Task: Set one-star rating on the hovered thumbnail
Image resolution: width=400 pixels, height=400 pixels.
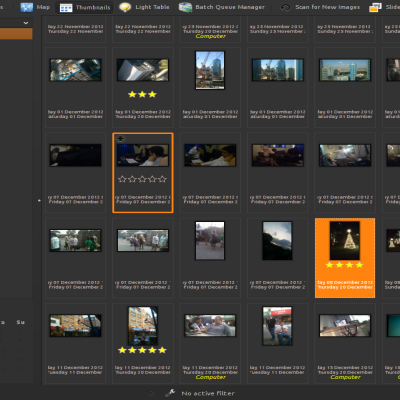Action: [122, 179]
